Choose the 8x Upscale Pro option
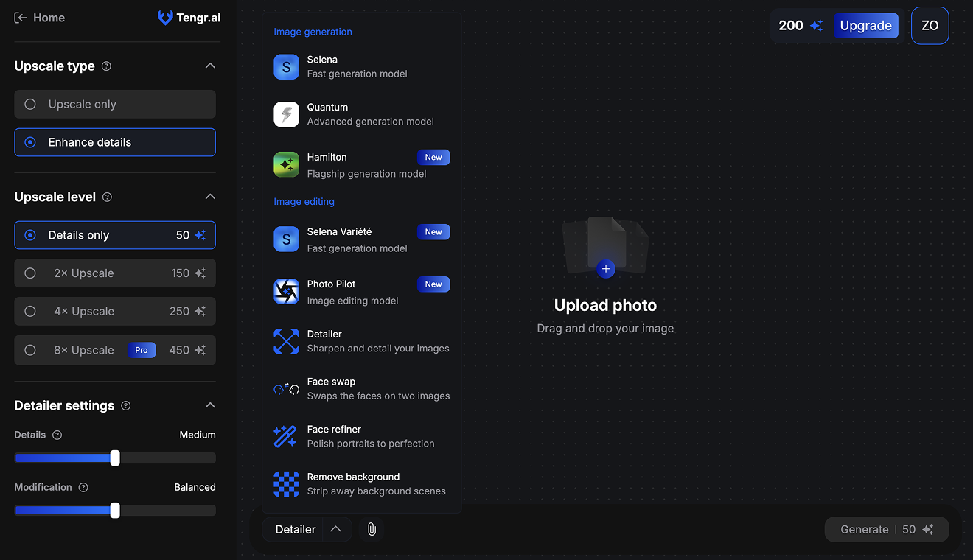This screenshot has width=973, height=560. (114, 349)
